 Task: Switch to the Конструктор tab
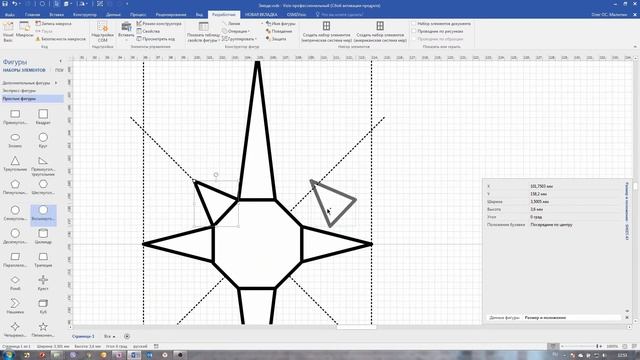(x=85, y=15)
